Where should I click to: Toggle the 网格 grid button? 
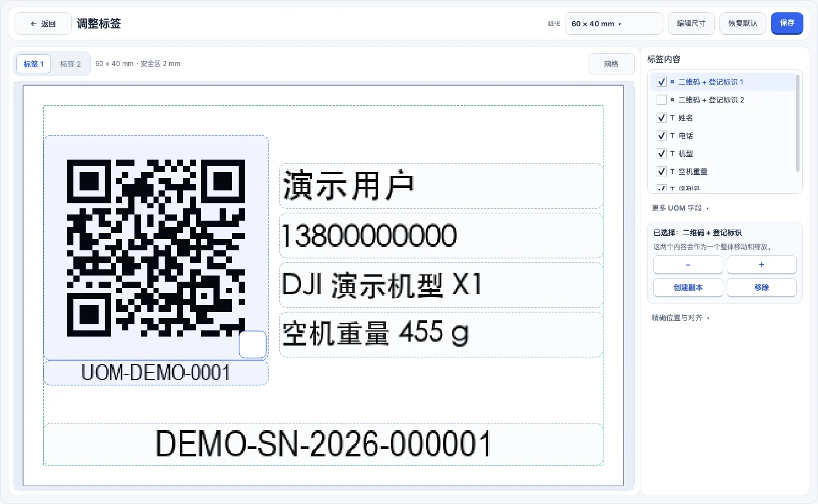(611, 64)
